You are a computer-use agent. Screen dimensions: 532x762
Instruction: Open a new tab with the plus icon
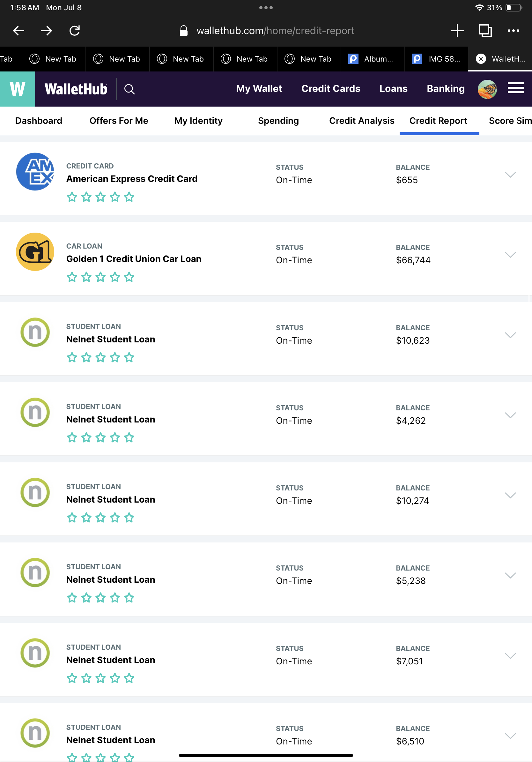pos(457,31)
